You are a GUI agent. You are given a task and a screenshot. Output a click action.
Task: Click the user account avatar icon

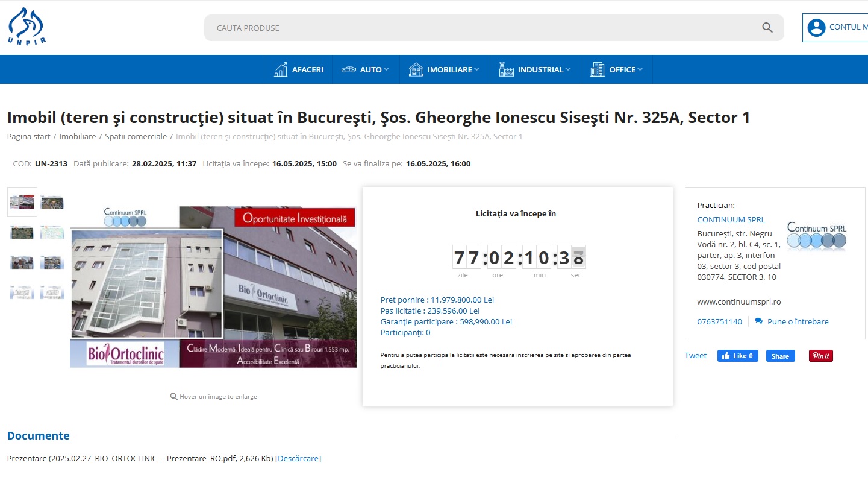coord(816,28)
